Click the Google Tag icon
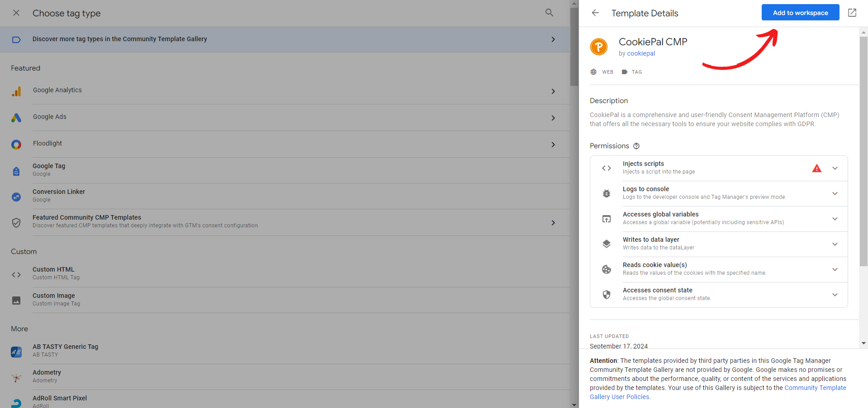868x408 pixels. 17,170
